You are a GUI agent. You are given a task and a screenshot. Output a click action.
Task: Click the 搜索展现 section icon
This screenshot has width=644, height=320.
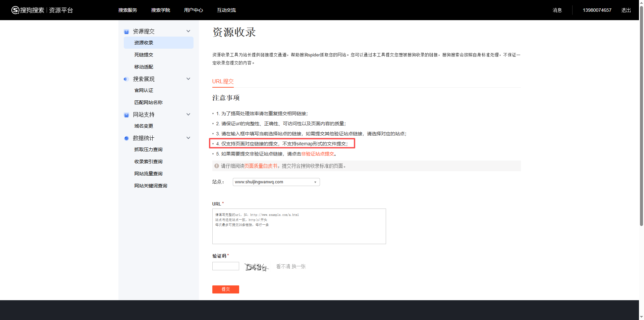point(126,79)
